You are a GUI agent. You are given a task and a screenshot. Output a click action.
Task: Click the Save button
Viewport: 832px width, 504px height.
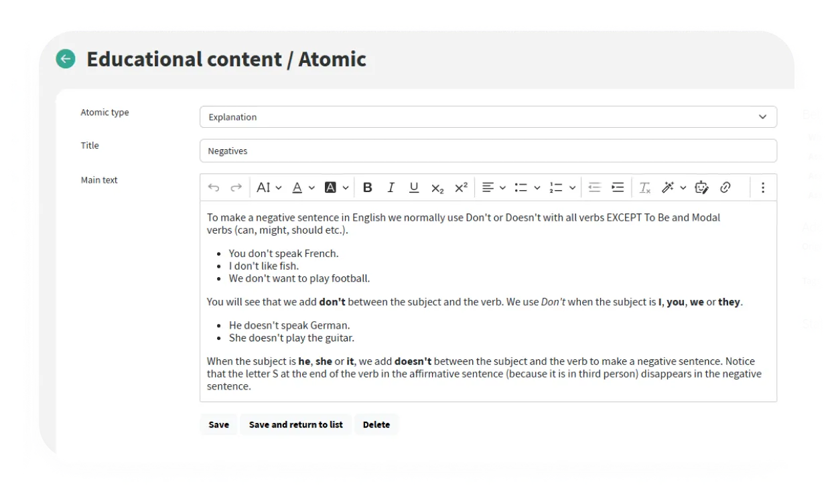point(218,424)
